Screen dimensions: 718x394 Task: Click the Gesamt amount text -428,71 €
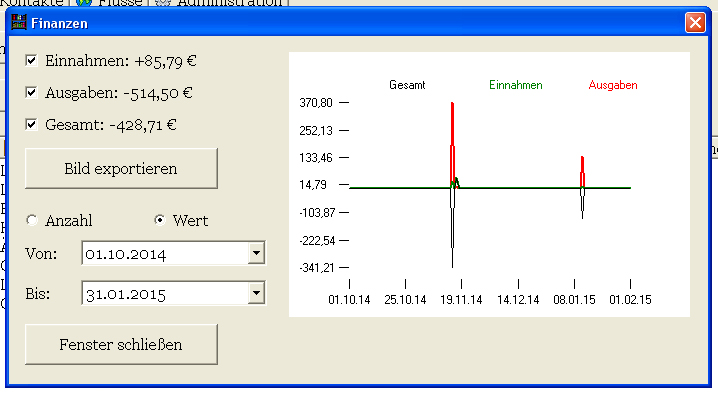[x=143, y=125]
